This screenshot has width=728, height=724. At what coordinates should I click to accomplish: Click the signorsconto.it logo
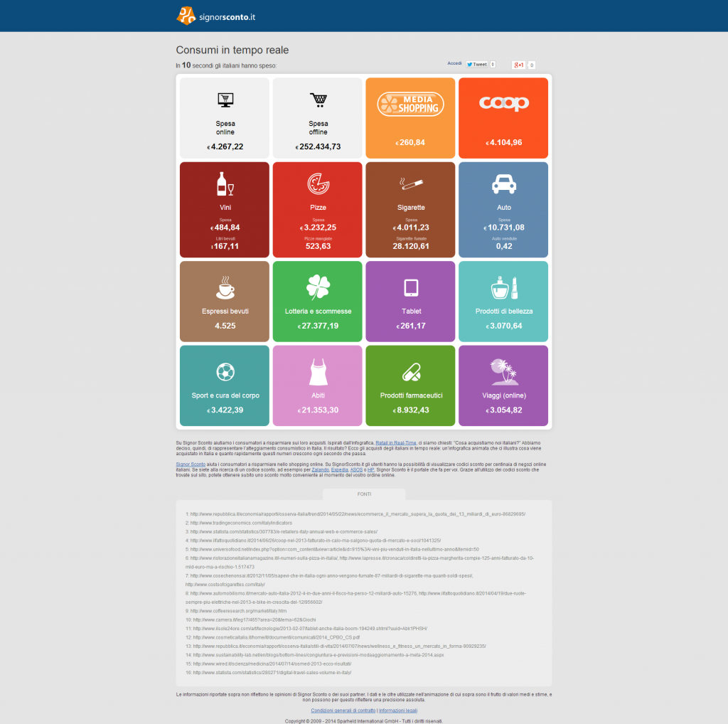tap(215, 15)
